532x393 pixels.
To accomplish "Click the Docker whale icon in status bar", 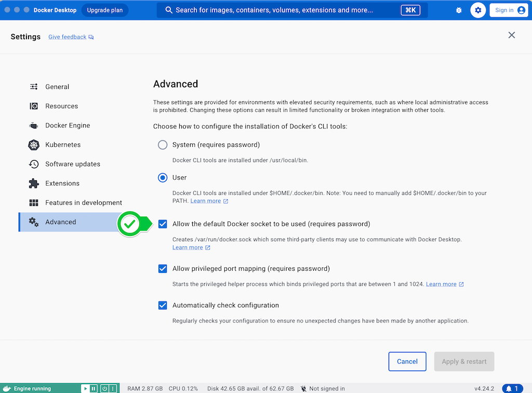I will 7,388.
